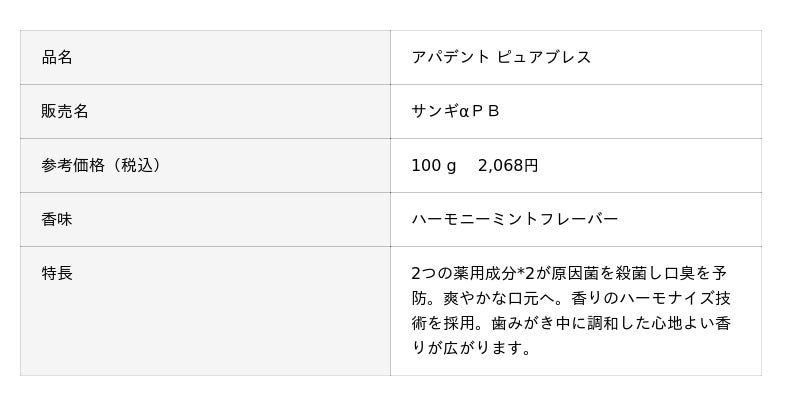Click the 香味 label cell
Image resolution: width=800 pixels, height=406 pixels.
click(57, 219)
